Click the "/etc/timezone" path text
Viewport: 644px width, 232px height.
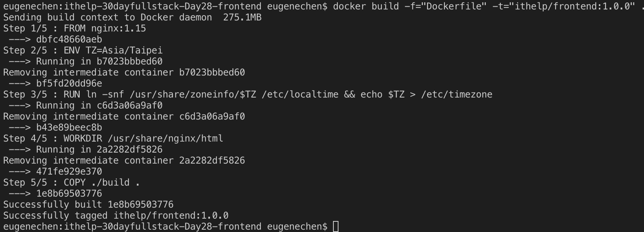tap(456, 94)
